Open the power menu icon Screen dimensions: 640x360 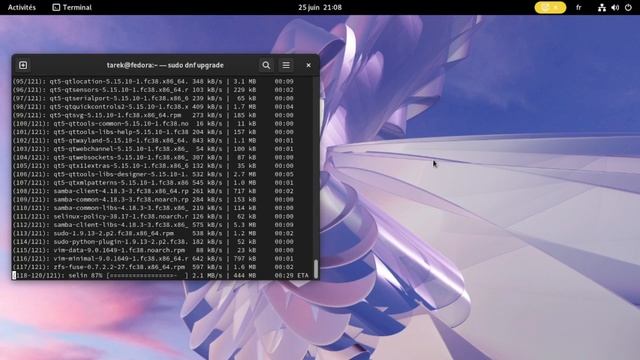(x=628, y=7)
